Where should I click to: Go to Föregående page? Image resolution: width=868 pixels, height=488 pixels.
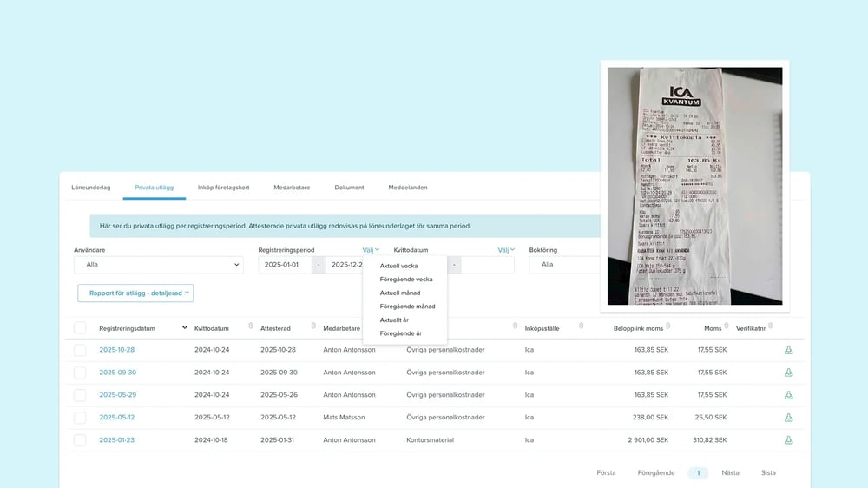tap(656, 473)
